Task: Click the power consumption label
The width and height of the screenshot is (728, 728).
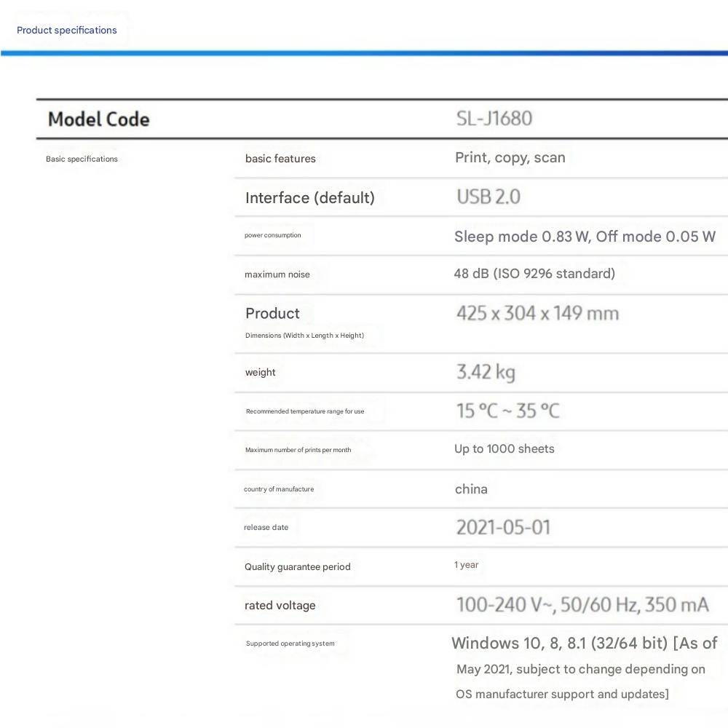Action: coord(272,235)
